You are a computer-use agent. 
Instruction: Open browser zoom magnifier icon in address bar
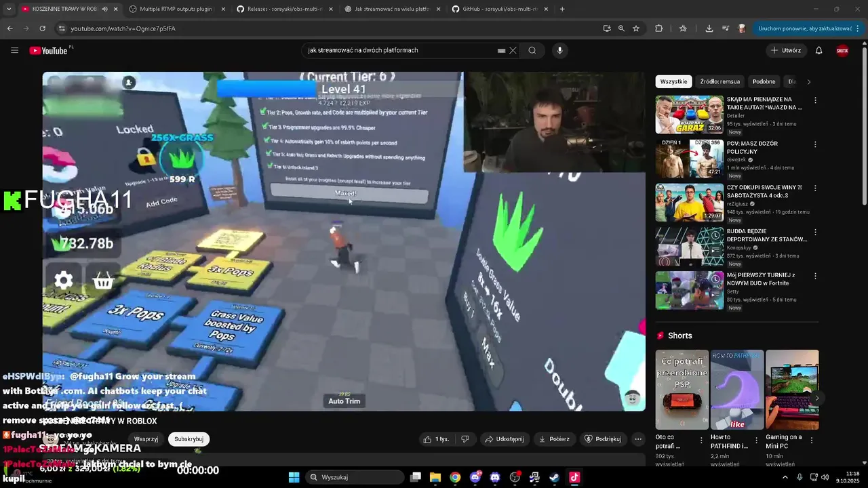click(x=621, y=28)
